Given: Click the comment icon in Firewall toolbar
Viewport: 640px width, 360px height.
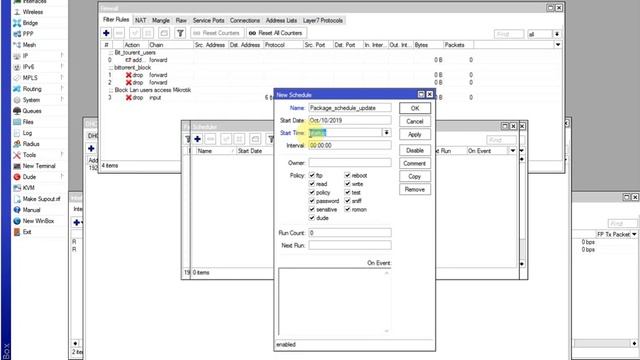Looking at the screenshot, I should click(164, 33).
